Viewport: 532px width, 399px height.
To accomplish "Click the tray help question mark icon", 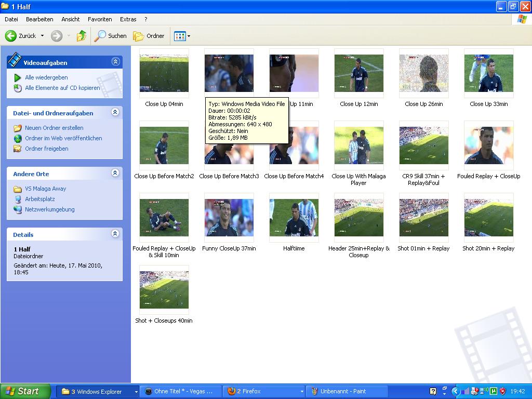I will (433, 391).
